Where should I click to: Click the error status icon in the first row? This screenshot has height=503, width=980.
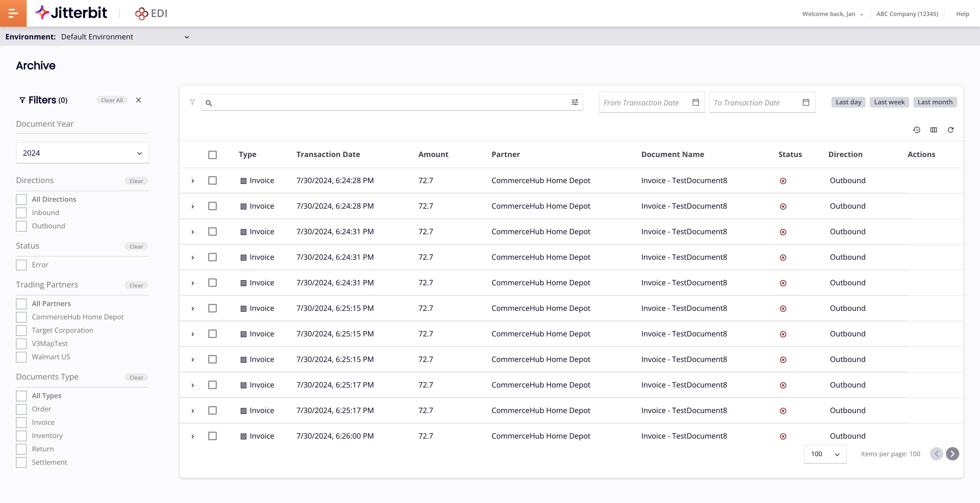point(783,181)
